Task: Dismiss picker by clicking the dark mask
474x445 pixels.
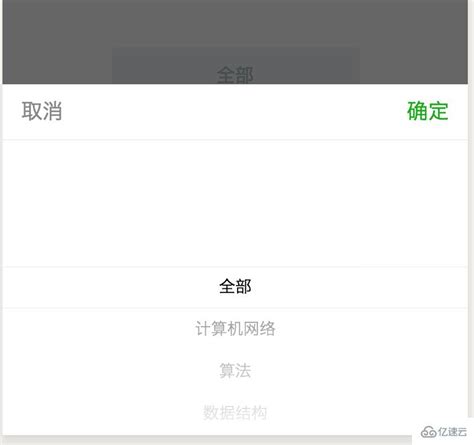Action: [235, 23]
